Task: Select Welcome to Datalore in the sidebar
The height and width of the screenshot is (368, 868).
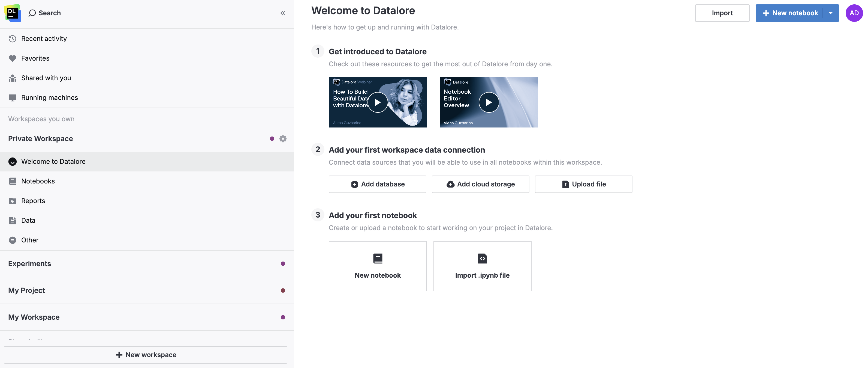Action: tap(53, 161)
